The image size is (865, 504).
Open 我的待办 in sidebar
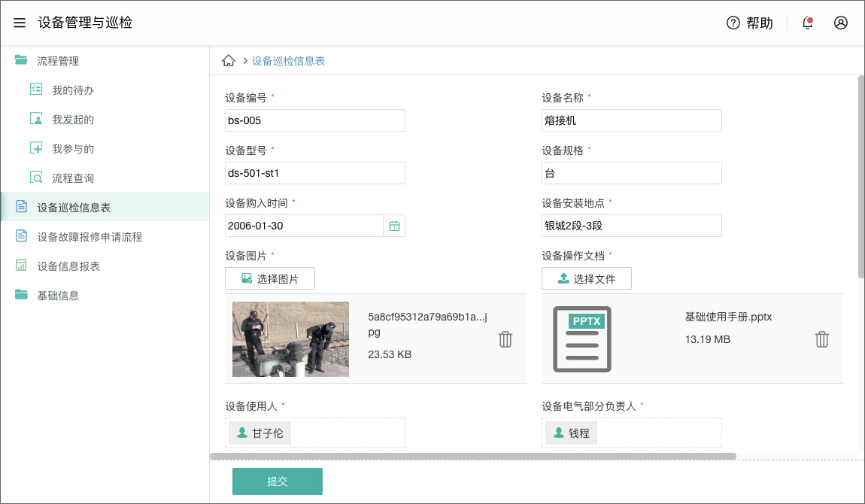pyautogui.click(x=72, y=90)
